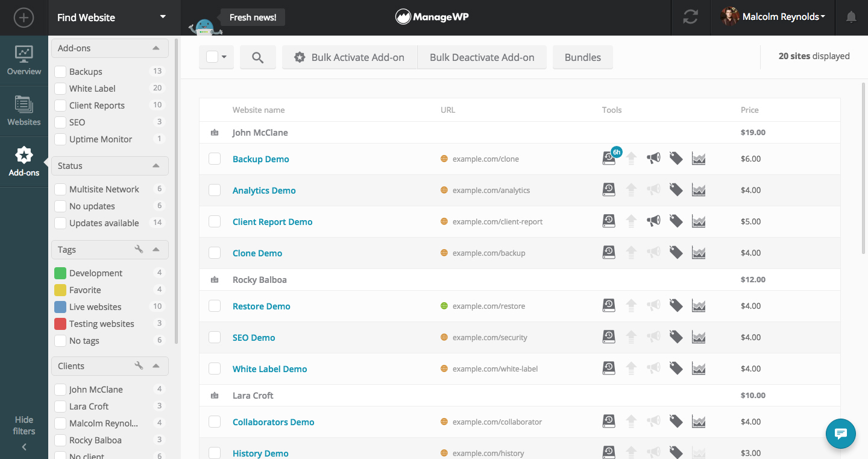Click the green Development tag swatch
This screenshot has height=459, width=868.
60,273
